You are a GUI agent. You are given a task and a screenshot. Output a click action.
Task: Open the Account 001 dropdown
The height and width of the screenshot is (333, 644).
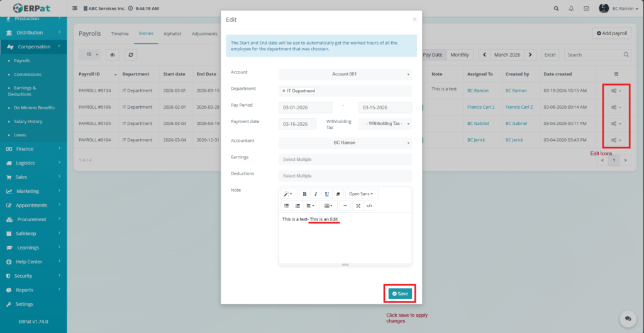click(345, 74)
